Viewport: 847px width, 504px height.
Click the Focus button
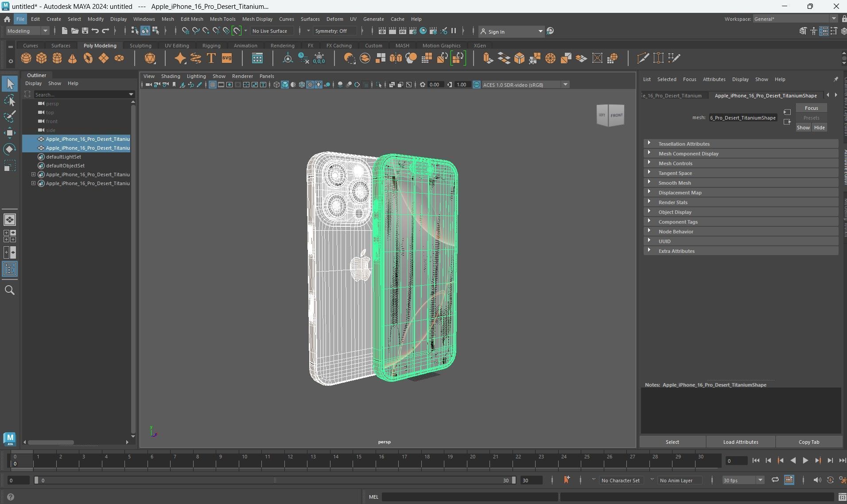pyautogui.click(x=811, y=108)
